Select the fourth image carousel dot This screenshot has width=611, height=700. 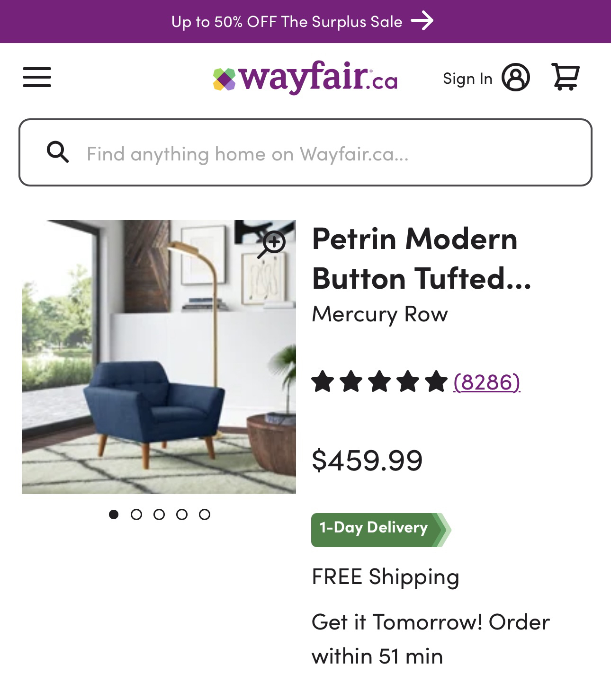coord(182,514)
